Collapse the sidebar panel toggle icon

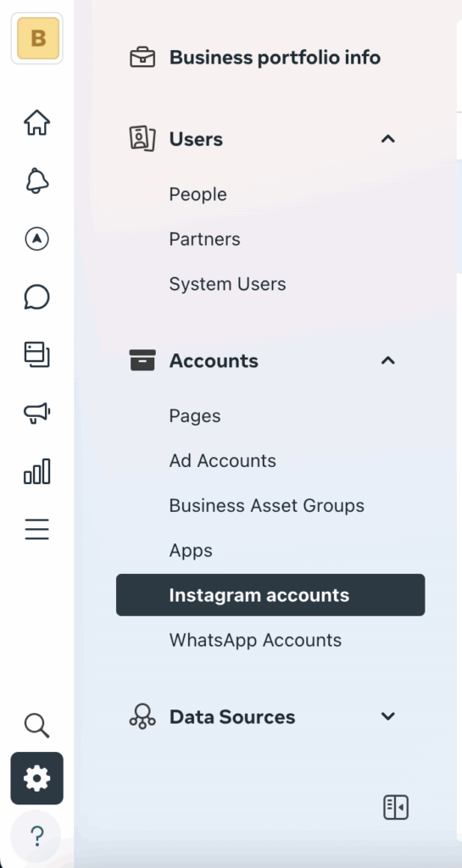[396, 807]
